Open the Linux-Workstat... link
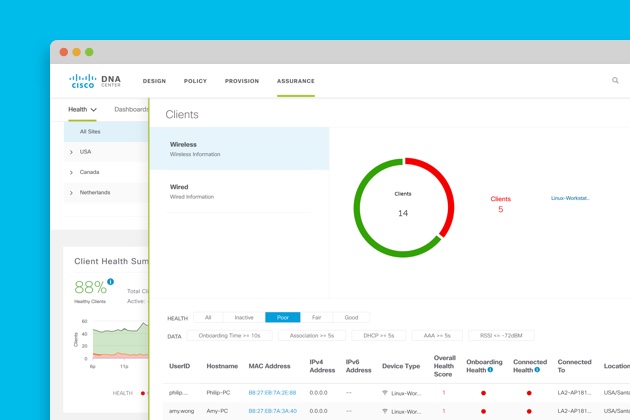Viewport: 630px width, 420px height. pyautogui.click(x=570, y=198)
